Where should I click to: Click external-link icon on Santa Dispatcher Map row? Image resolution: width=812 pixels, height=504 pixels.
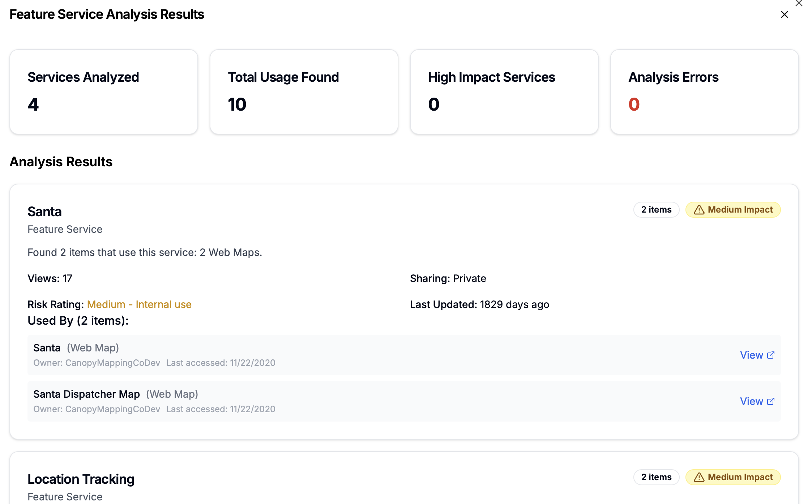coord(771,401)
